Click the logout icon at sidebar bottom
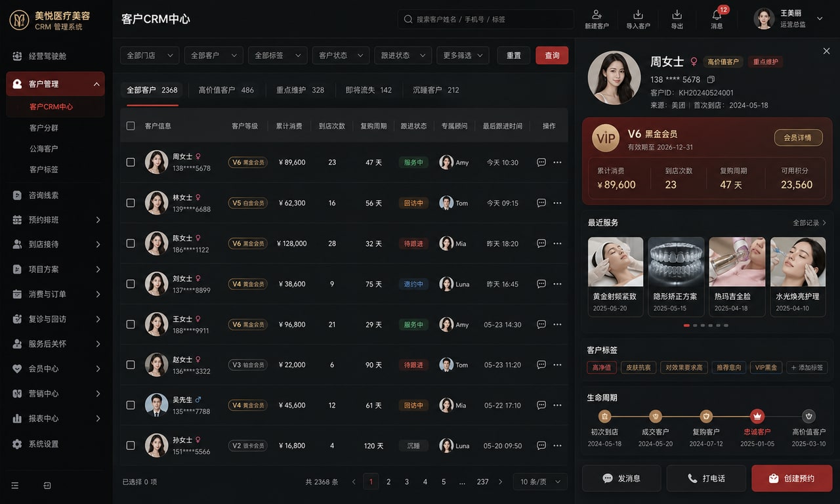This screenshot has width=840, height=504. (47, 486)
